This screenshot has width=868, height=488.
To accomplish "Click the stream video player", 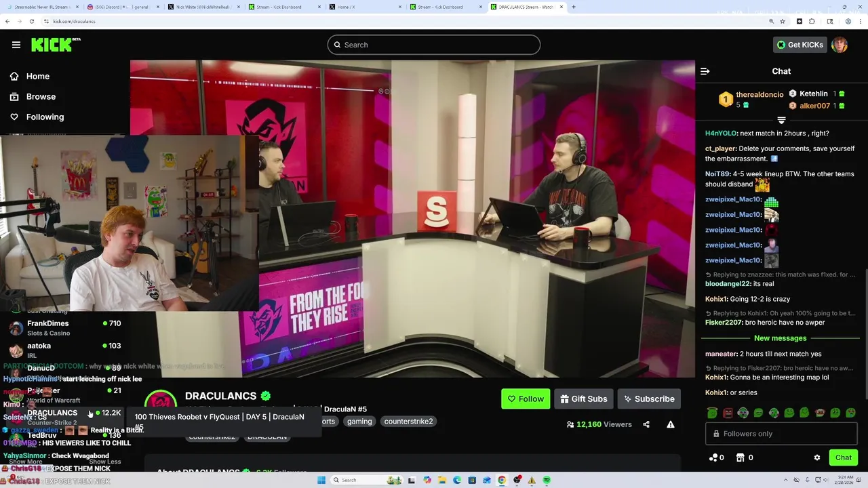I will (412, 219).
